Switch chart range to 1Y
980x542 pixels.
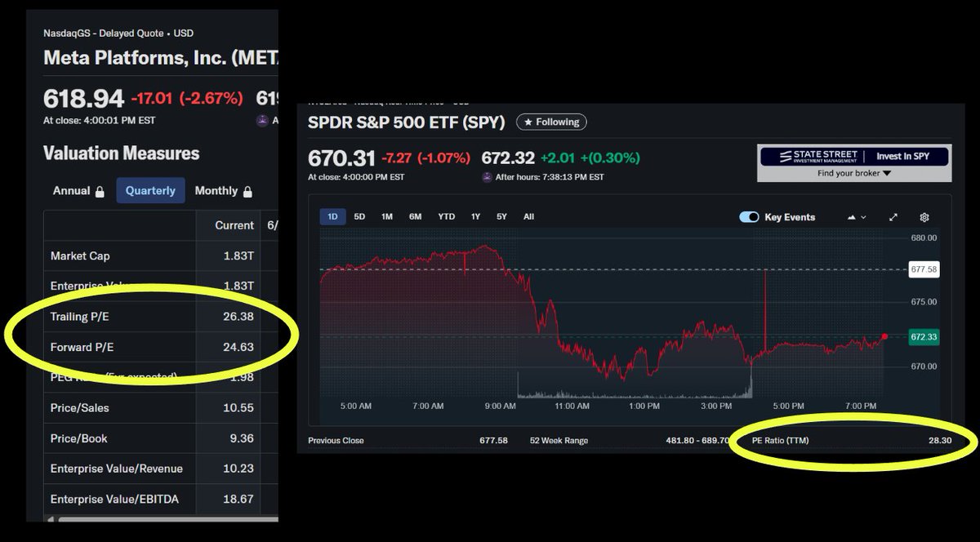click(475, 216)
